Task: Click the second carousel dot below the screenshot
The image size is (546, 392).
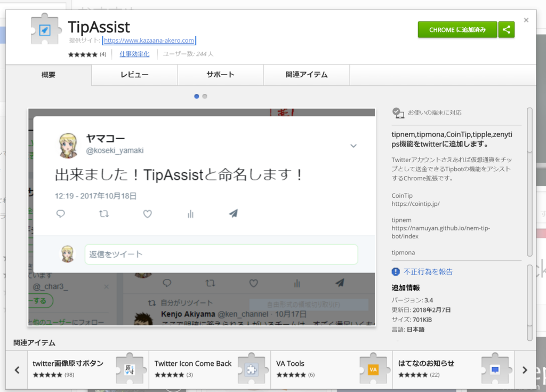Action: 205,96
